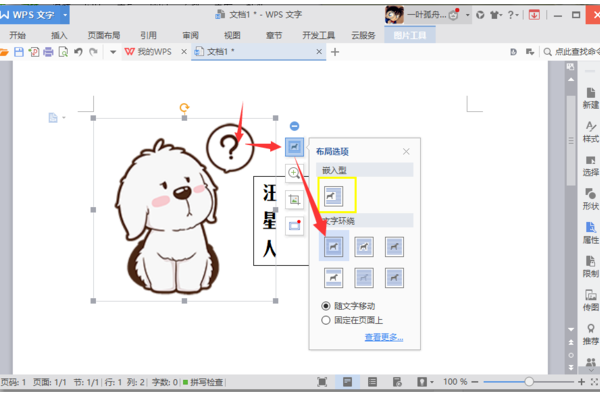The height and width of the screenshot is (400, 600).
Task: Choose the middle wrapping icon in second row
Action: [x=364, y=278]
